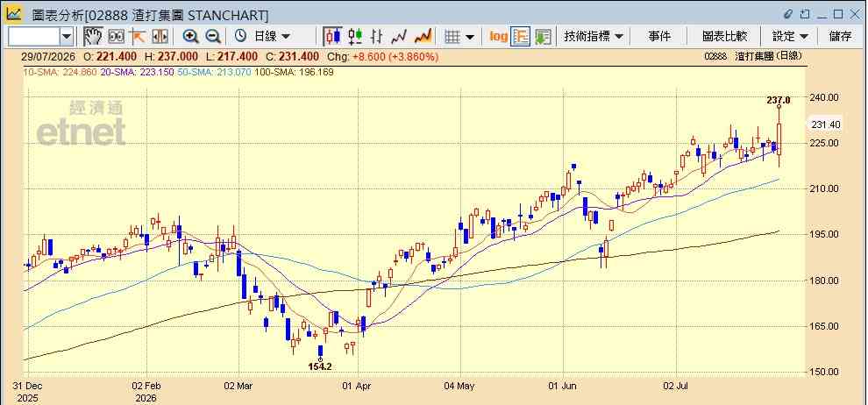Click the zoom in magnifier icon

pyautogui.click(x=191, y=37)
